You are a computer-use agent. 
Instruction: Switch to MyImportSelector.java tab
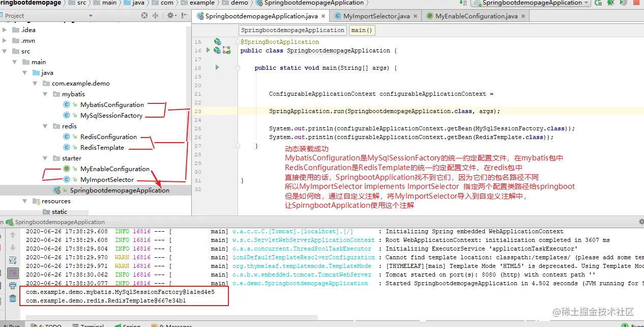tap(376, 16)
